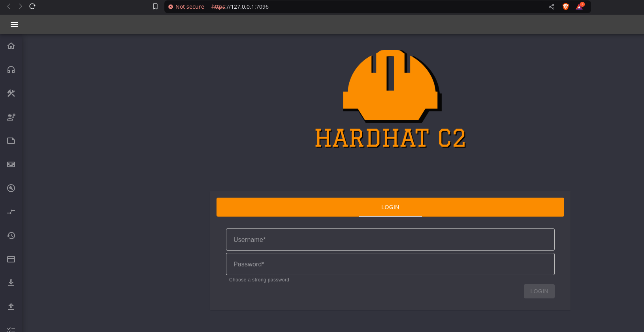The height and width of the screenshot is (332, 644).
Task: Go to the Home sidebar icon
Action: click(11, 46)
